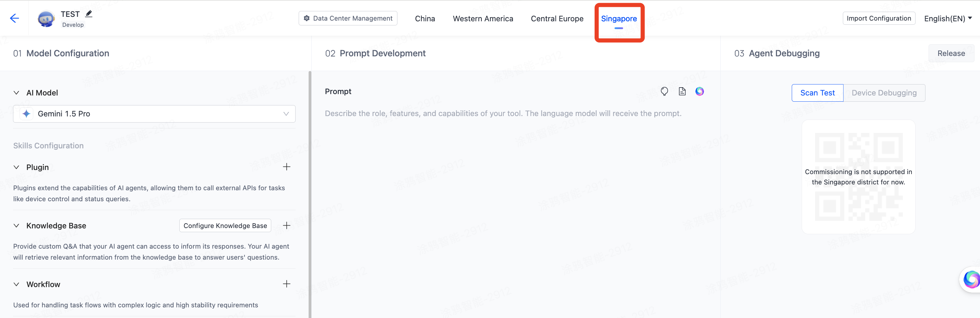Click the '02 Prompt Development' heading
The height and width of the screenshot is (318, 980).
click(x=375, y=53)
